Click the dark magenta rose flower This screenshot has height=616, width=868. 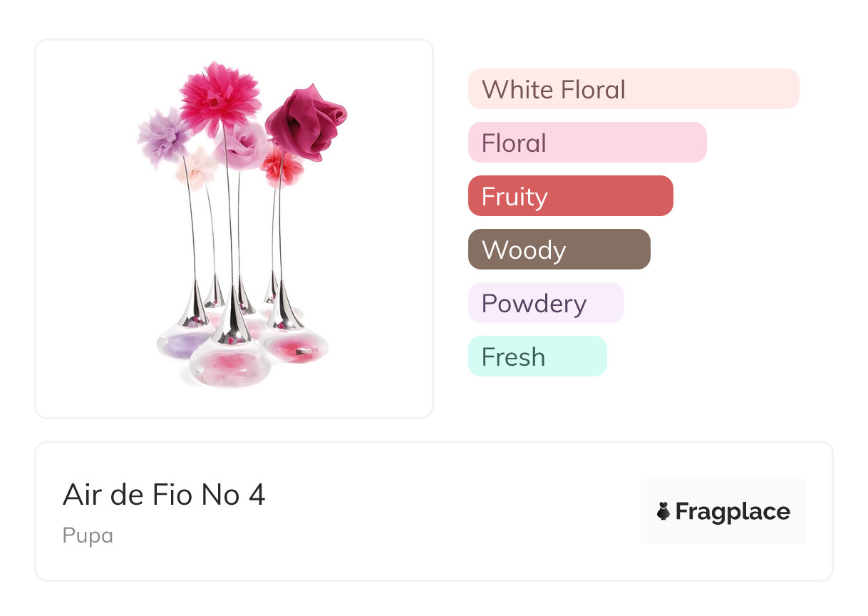click(x=305, y=122)
